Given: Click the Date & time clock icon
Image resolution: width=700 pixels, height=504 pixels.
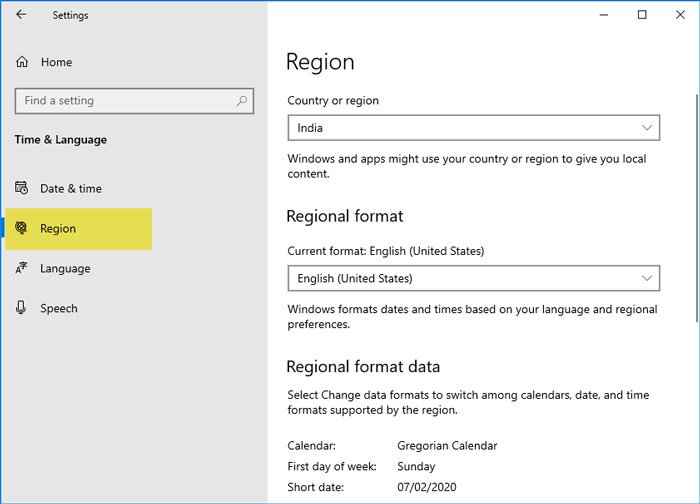Looking at the screenshot, I should pos(22,188).
